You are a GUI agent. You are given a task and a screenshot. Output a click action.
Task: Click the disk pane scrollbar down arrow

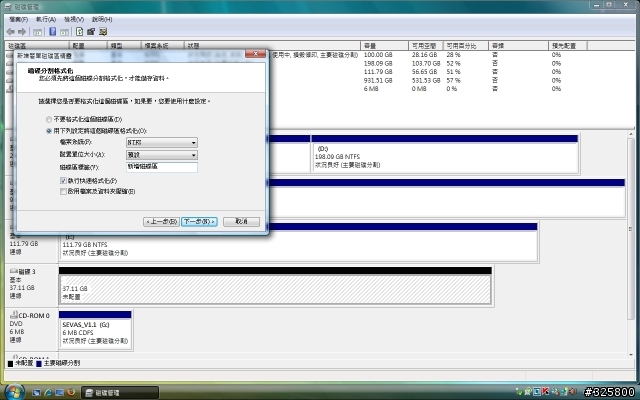(631, 355)
